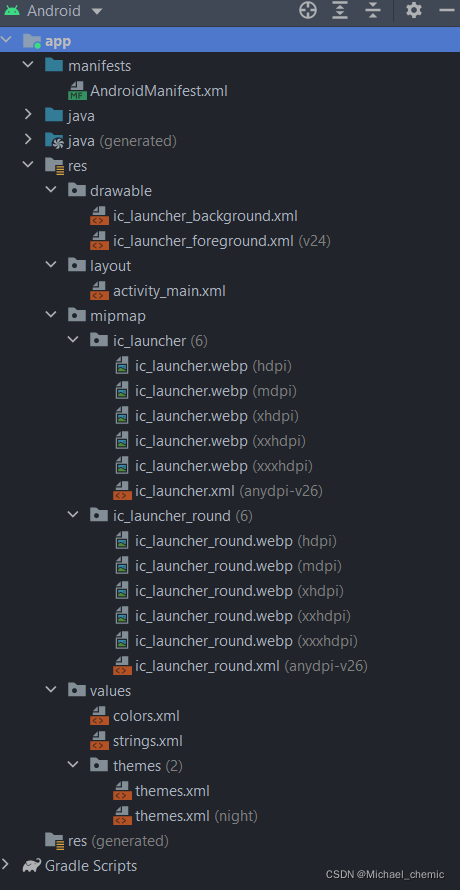Select ic_launcher_round.webp (xxxhdpi)
The height and width of the screenshot is (890, 460).
pos(246,640)
